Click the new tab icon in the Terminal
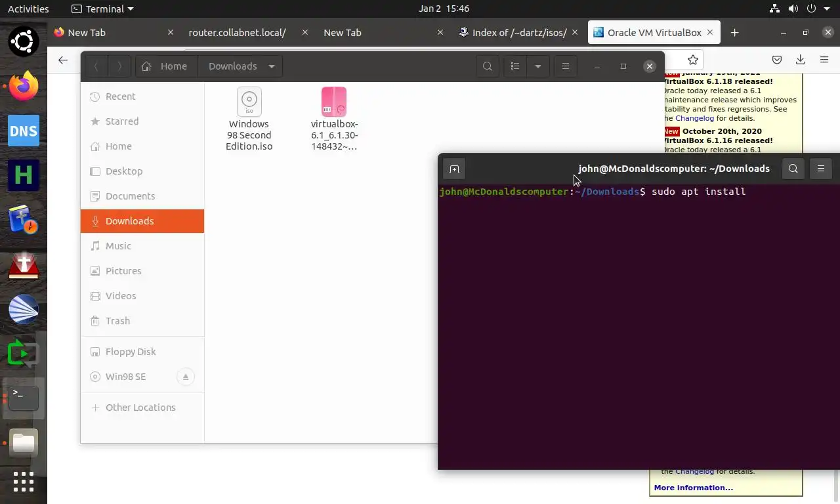Image resolution: width=840 pixels, height=504 pixels. click(454, 169)
